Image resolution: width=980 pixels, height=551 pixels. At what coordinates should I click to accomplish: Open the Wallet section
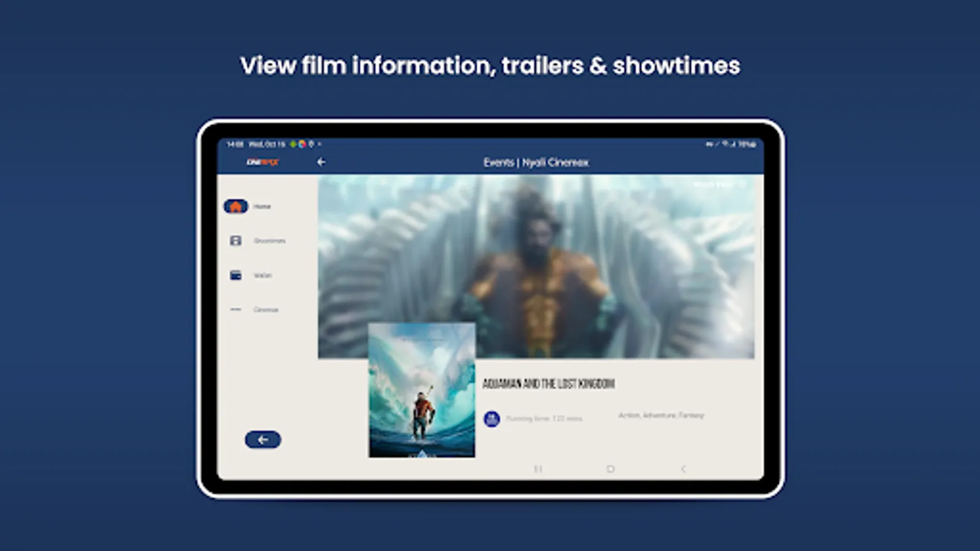(x=236, y=275)
